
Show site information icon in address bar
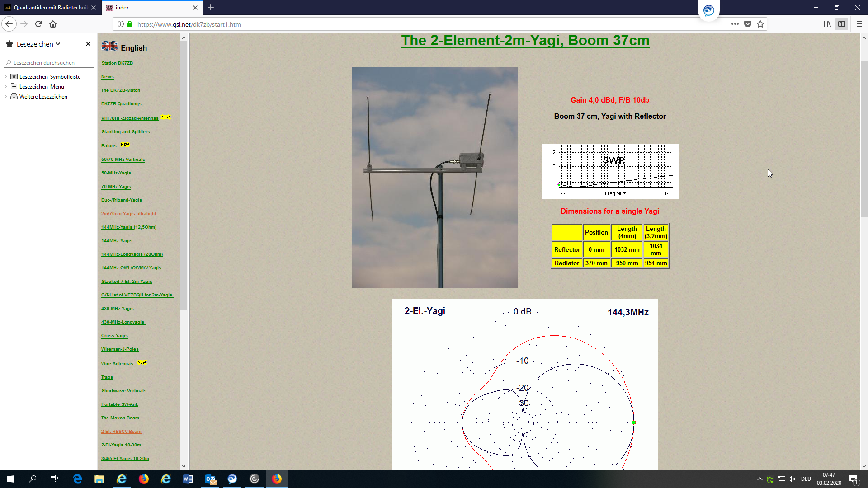click(121, 24)
